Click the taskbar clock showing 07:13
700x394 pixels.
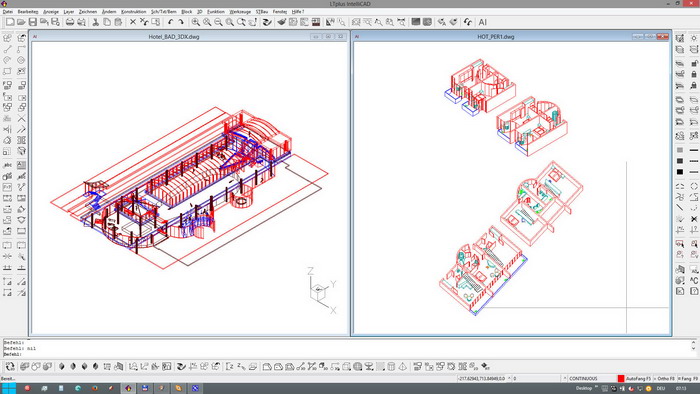pos(681,389)
